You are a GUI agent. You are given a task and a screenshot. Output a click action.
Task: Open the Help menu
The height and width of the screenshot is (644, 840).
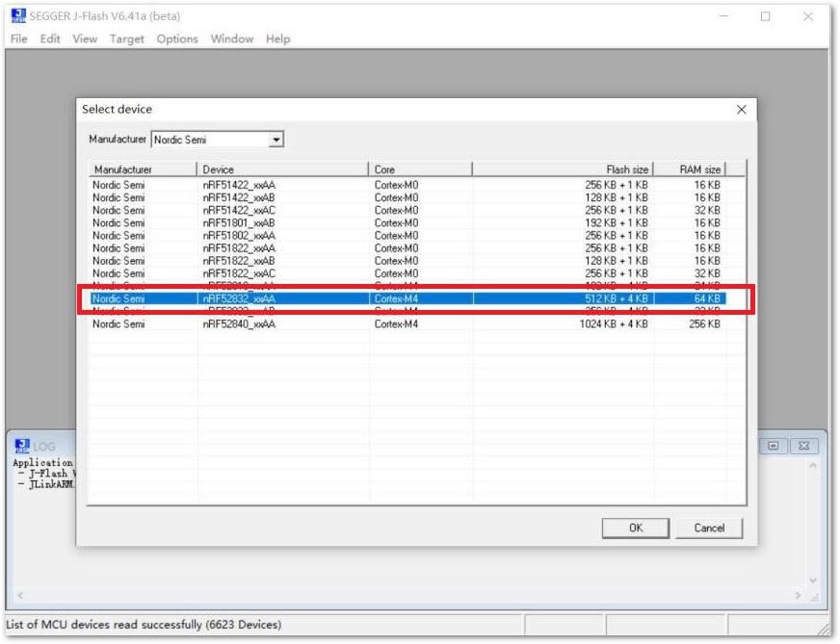278,39
